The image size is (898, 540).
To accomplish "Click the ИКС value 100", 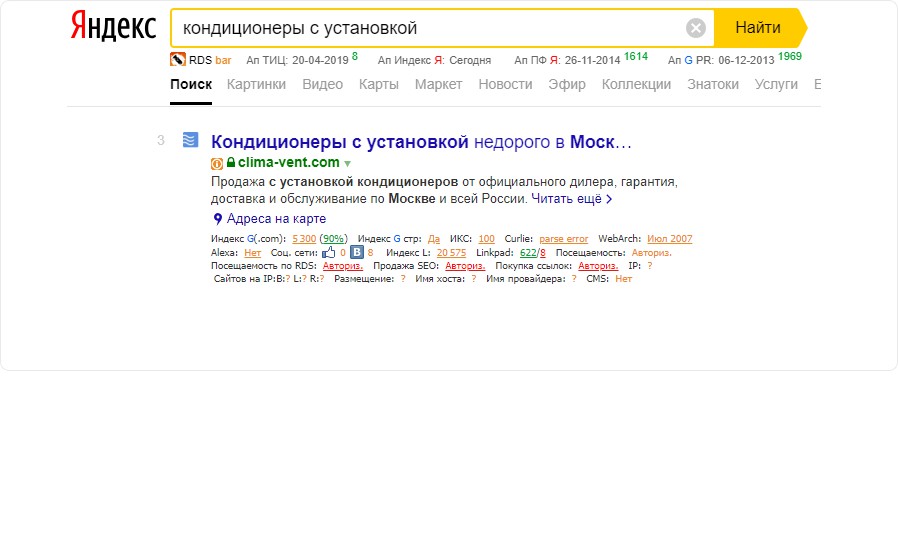I will 486,239.
